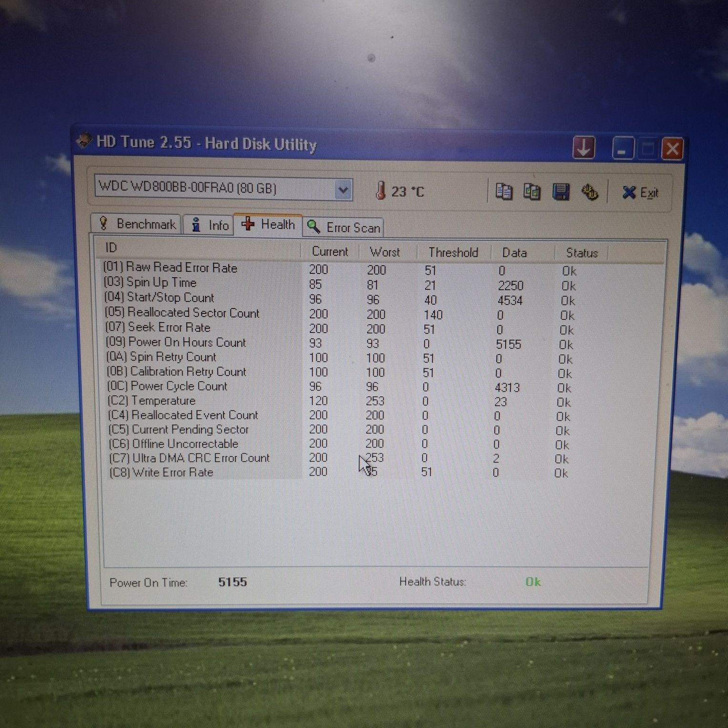Click the HD Tune title bar app icon

pyautogui.click(x=84, y=141)
